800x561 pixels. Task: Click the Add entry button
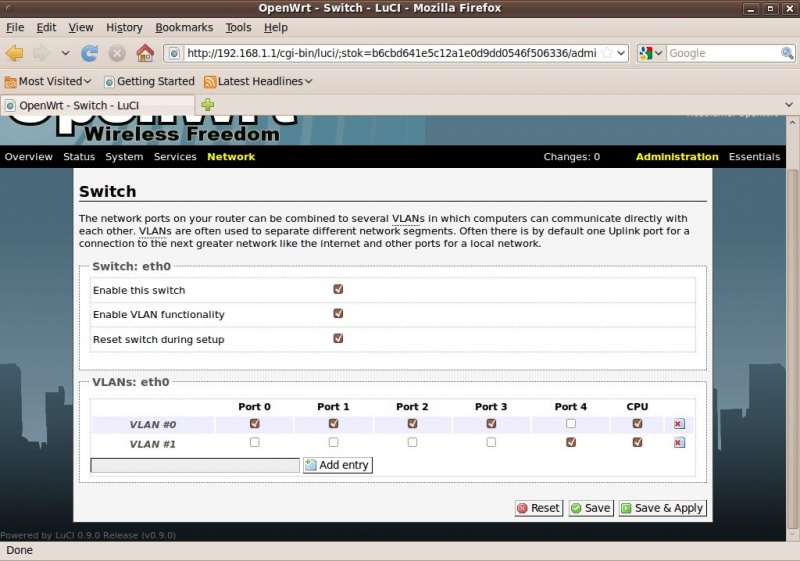coord(338,465)
